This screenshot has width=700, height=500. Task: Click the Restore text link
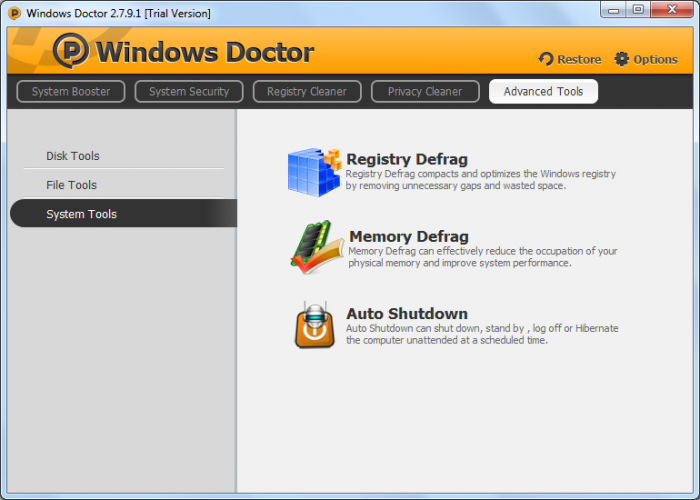pos(579,59)
